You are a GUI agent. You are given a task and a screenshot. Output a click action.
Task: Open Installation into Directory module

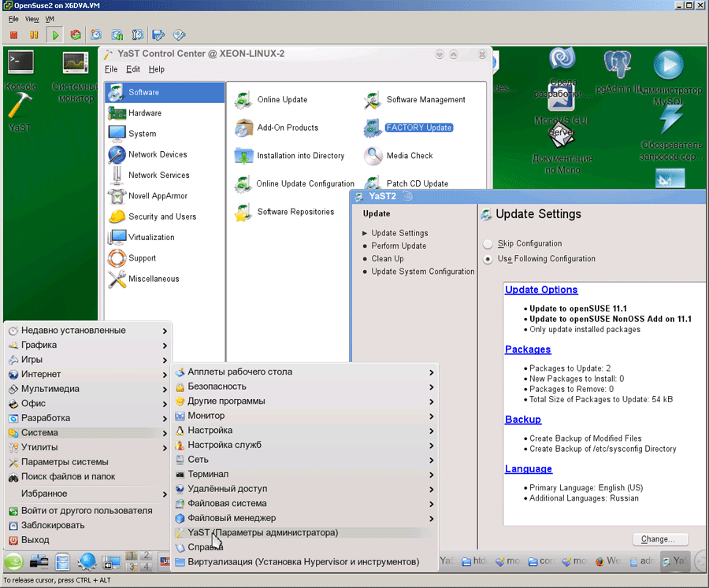(289, 156)
